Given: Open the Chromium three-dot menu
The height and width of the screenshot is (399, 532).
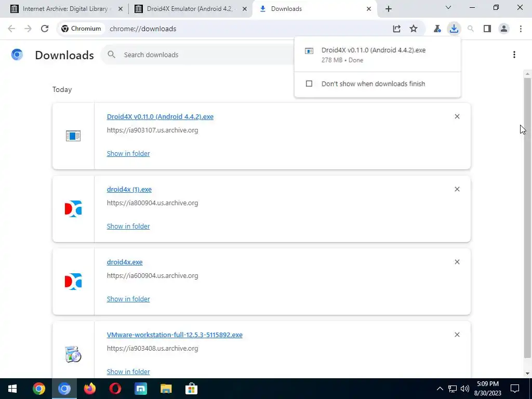Looking at the screenshot, I should [521, 29].
